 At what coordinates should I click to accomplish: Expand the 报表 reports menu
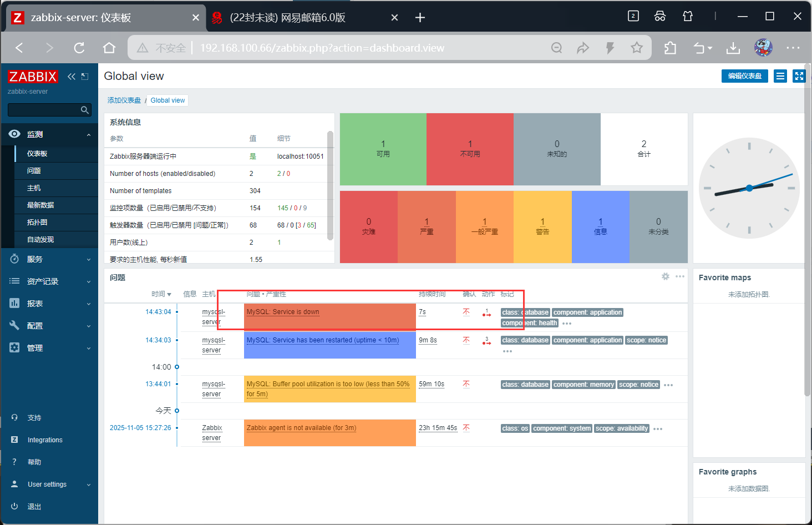coord(49,304)
